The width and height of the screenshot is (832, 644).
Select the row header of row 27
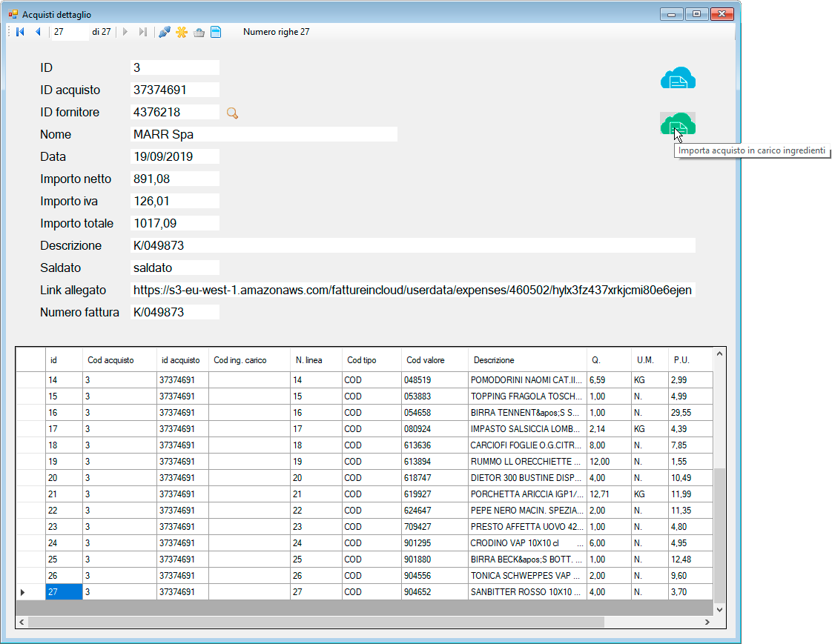point(31,592)
